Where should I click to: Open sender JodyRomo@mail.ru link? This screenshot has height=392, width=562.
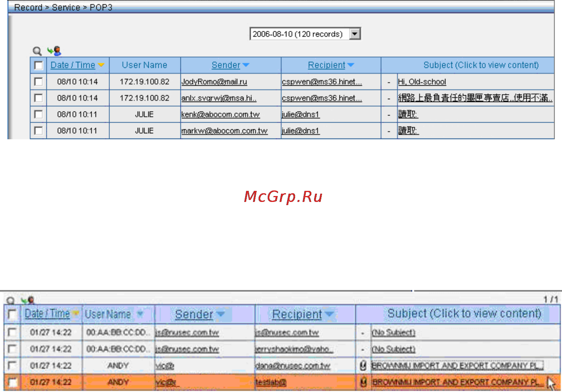[x=214, y=82]
